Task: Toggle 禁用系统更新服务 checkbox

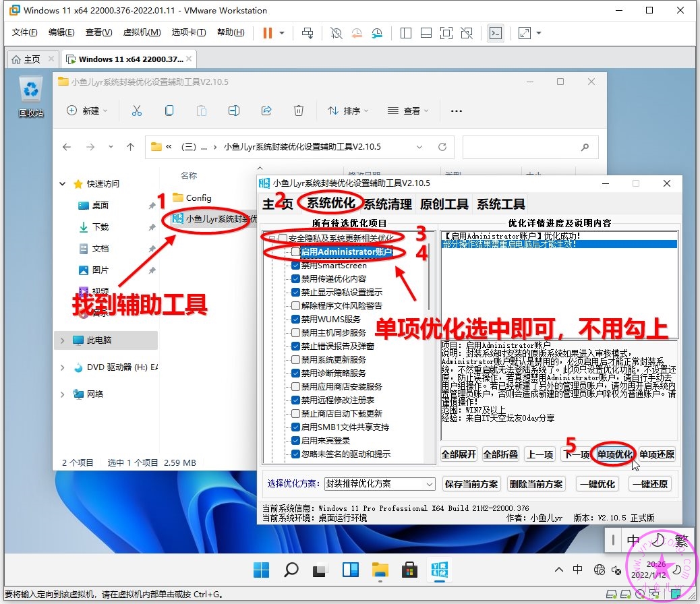Action: tap(295, 359)
